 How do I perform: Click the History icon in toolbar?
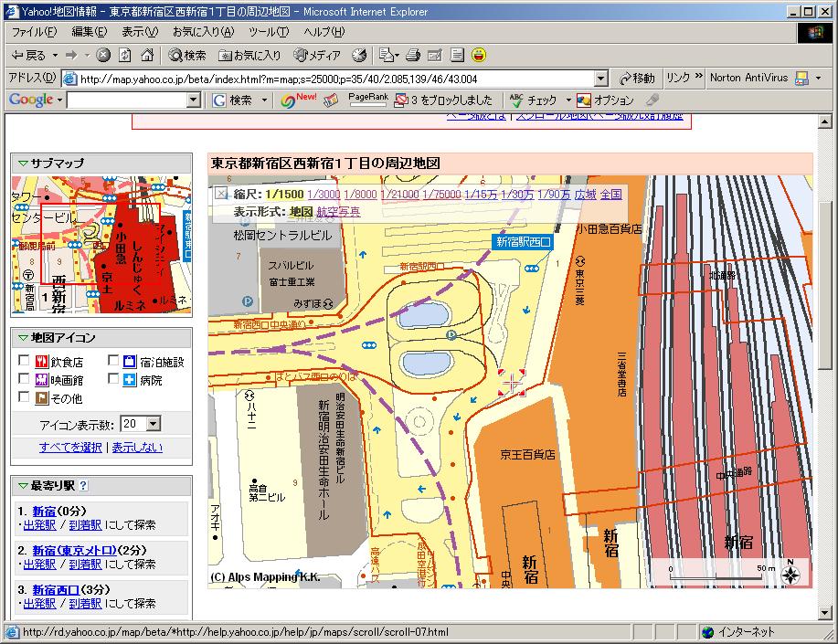pos(359,55)
